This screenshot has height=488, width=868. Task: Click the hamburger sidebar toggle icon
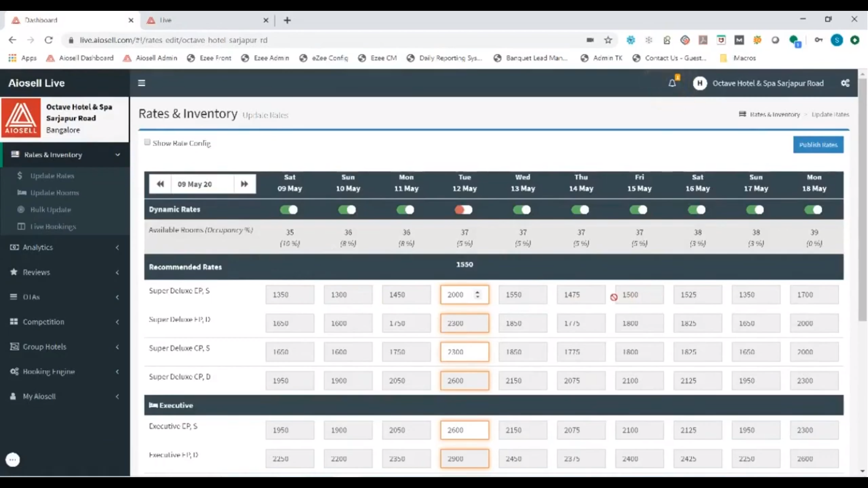[x=142, y=83]
